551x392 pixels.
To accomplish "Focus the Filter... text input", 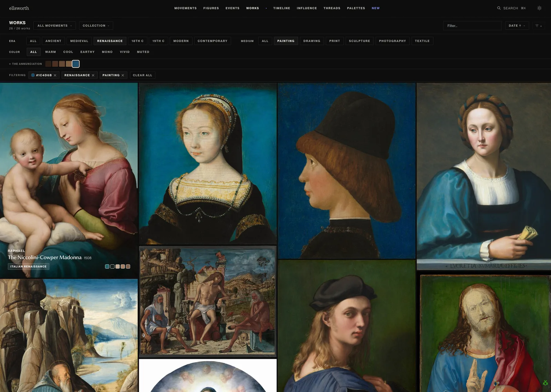I will 472,25.
